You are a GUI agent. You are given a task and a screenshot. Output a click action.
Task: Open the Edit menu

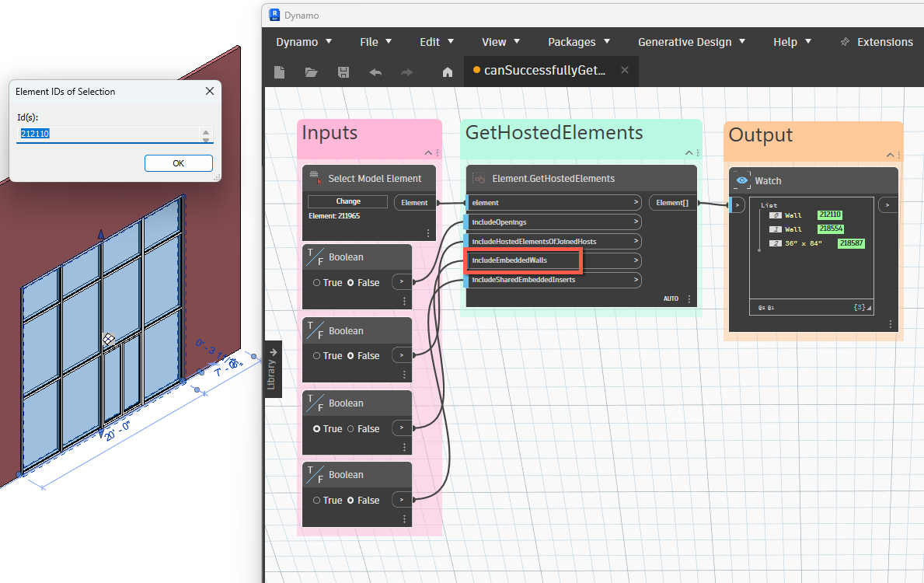tap(437, 42)
